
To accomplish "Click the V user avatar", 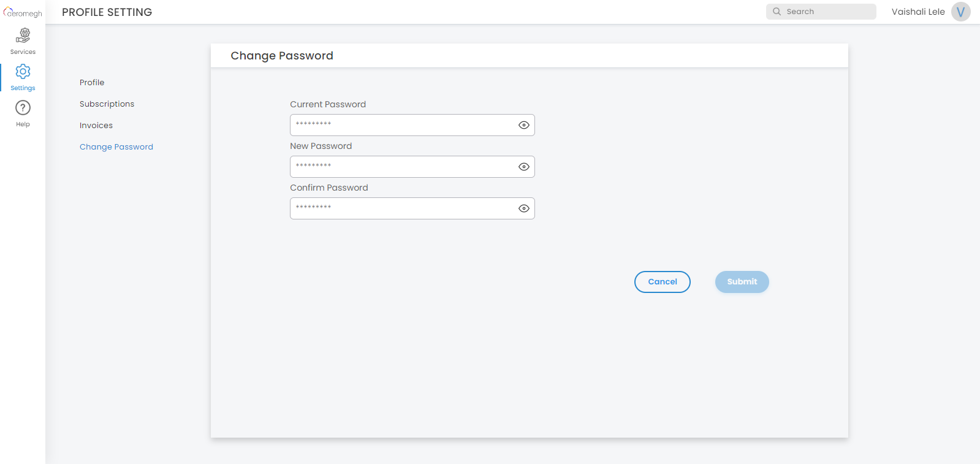I will point(960,12).
